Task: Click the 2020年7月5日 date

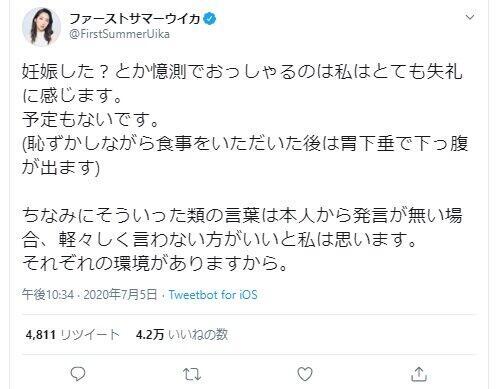Action: pos(120,295)
